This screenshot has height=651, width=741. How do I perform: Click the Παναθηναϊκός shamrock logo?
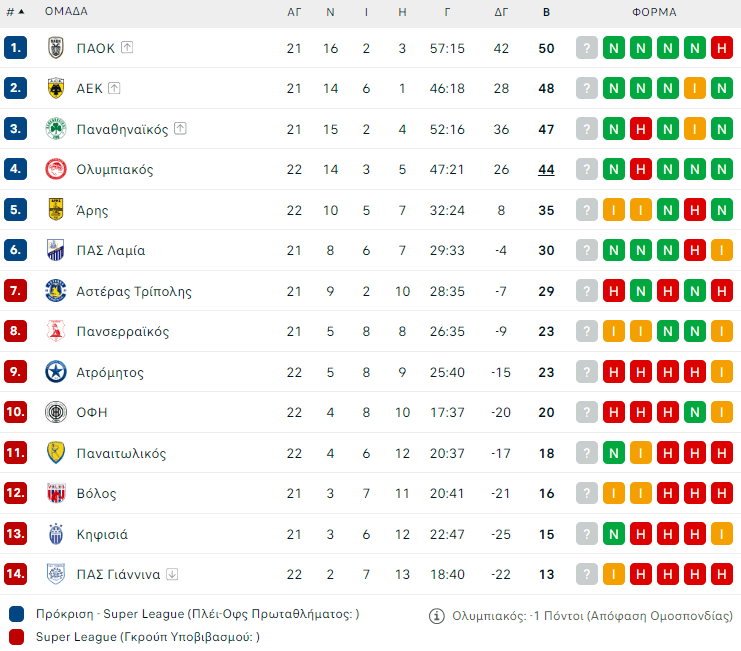pyautogui.click(x=56, y=129)
